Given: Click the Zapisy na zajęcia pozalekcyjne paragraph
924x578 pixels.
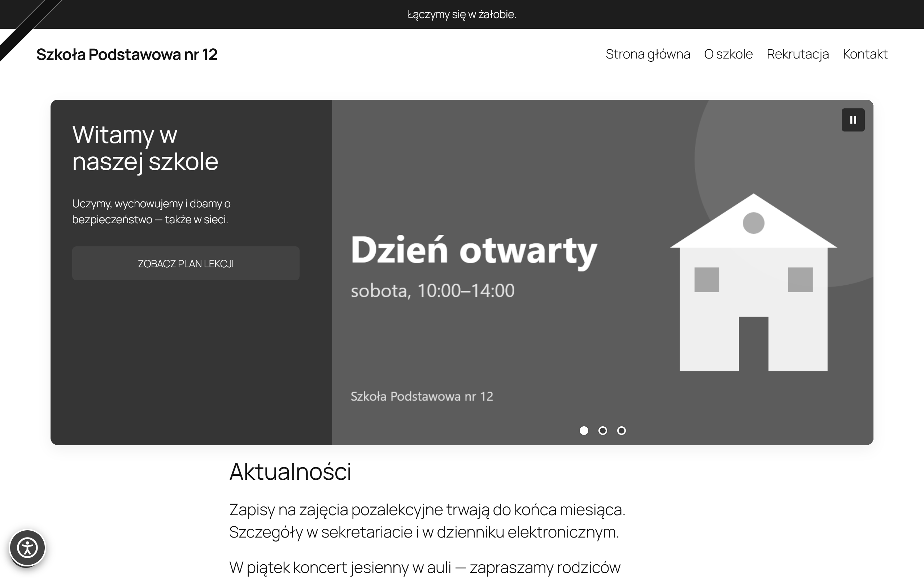Looking at the screenshot, I should click(x=427, y=521).
